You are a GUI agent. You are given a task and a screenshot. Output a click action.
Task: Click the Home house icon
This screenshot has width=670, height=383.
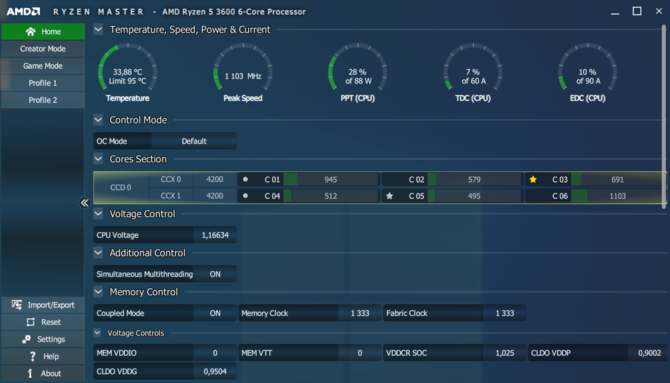(x=30, y=32)
